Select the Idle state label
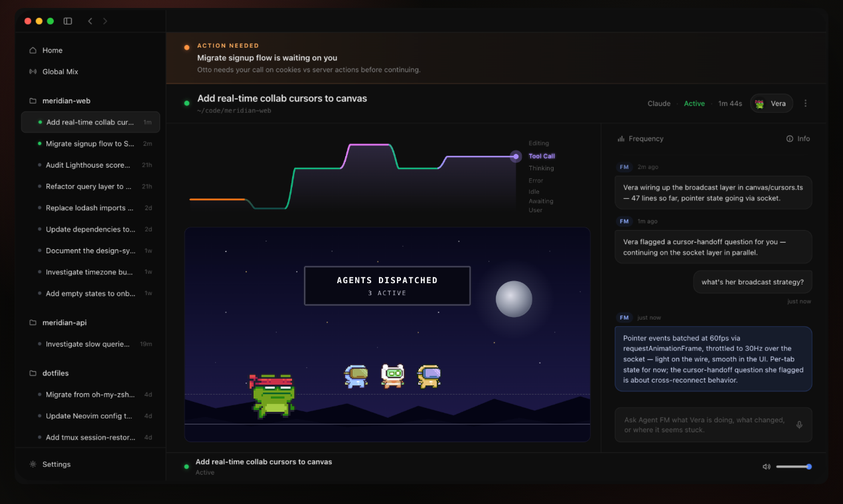This screenshot has width=843, height=504. 534,192
